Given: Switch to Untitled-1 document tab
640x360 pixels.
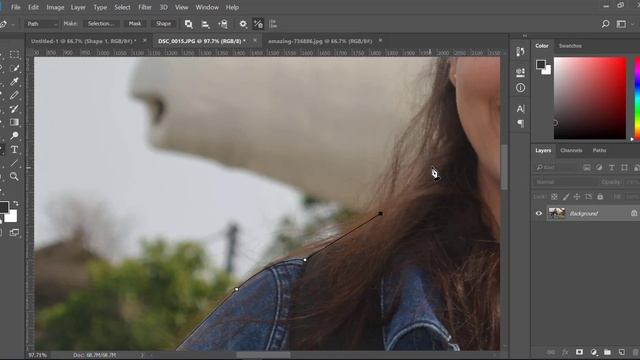Looking at the screenshot, I should tap(83, 41).
